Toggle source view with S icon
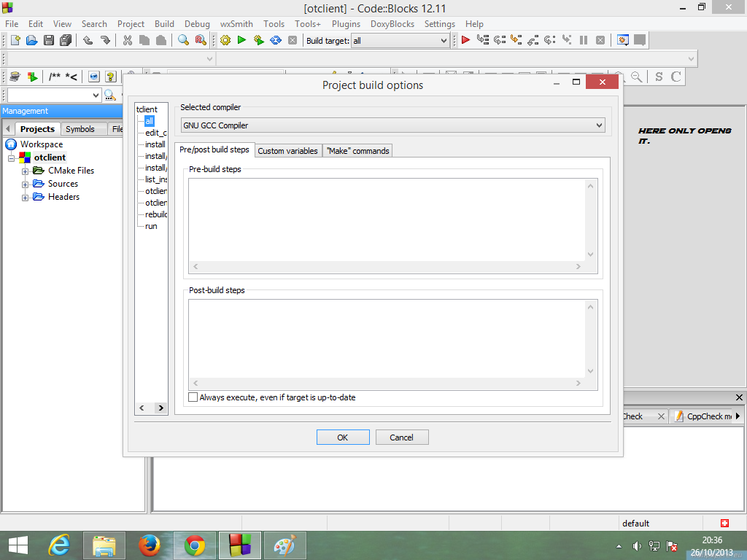The image size is (747, 560). (659, 76)
